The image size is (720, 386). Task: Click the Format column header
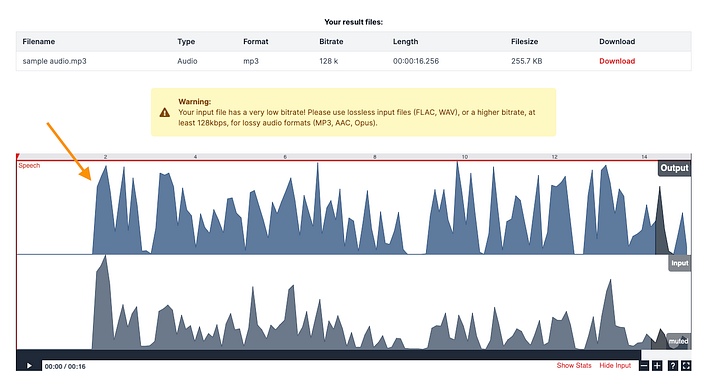pos(256,41)
